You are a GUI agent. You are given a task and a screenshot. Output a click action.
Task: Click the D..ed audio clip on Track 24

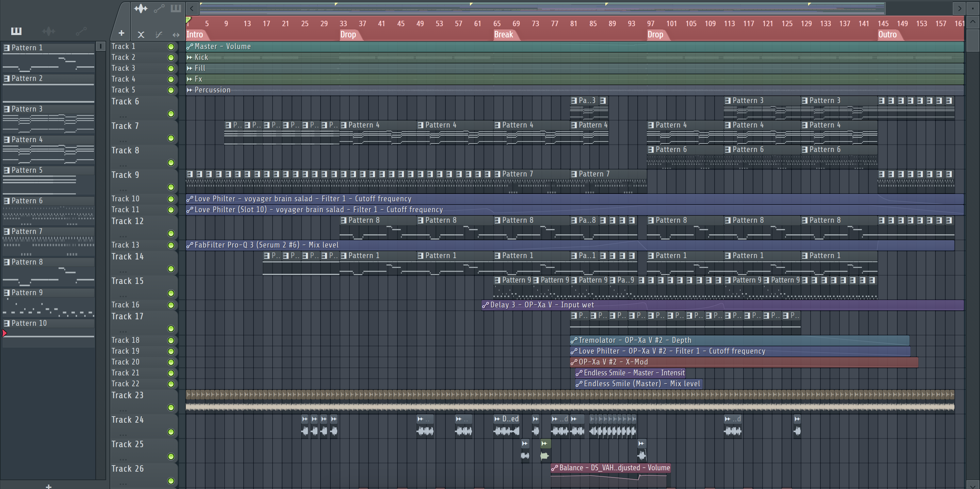(x=507, y=425)
